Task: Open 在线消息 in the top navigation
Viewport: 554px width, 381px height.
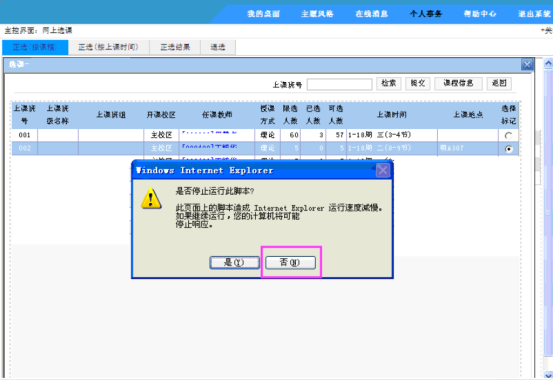Action: click(x=372, y=14)
